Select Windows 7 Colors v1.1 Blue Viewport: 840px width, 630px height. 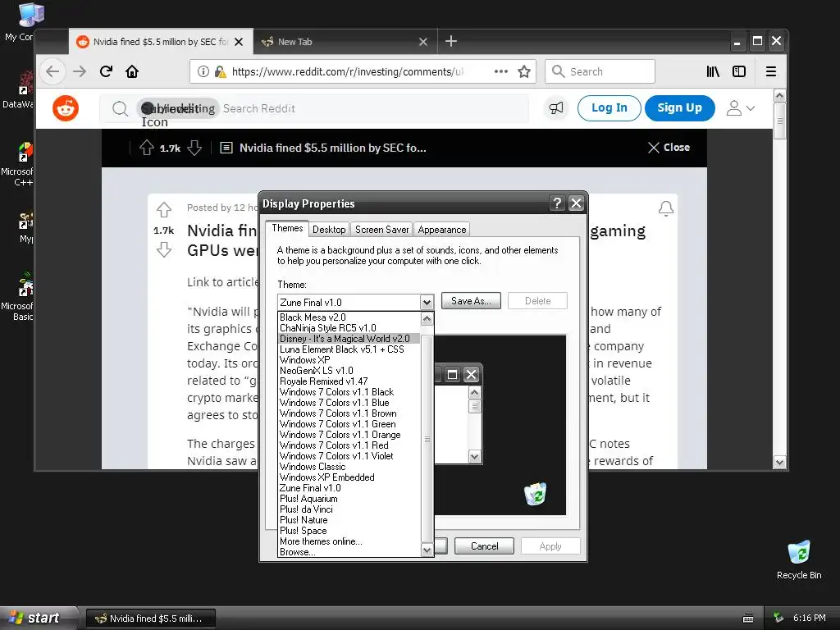tap(349, 403)
